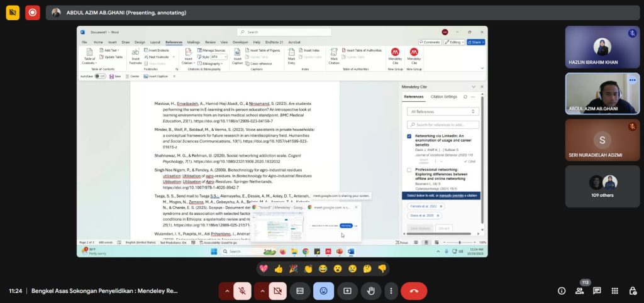Image resolution: width=644 pixels, height=303 pixels.
Task: Send the surprised face reaction
Action: pos(338,269)
